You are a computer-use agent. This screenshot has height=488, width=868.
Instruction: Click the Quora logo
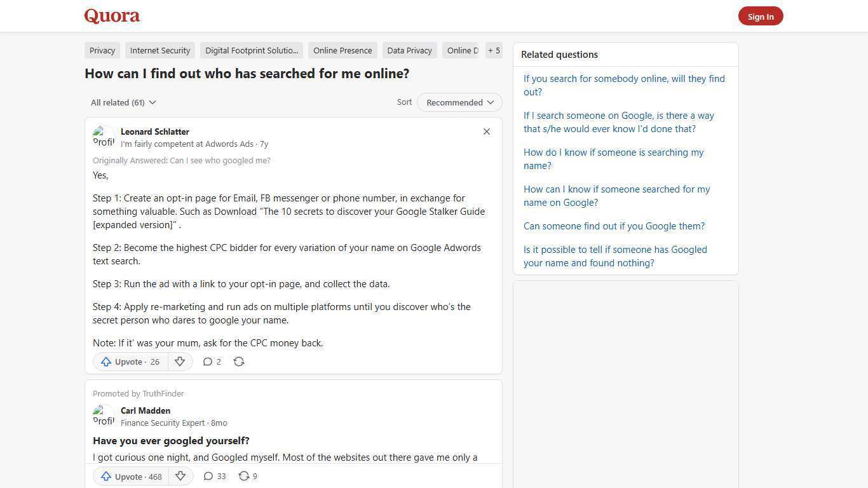point(111,15)
